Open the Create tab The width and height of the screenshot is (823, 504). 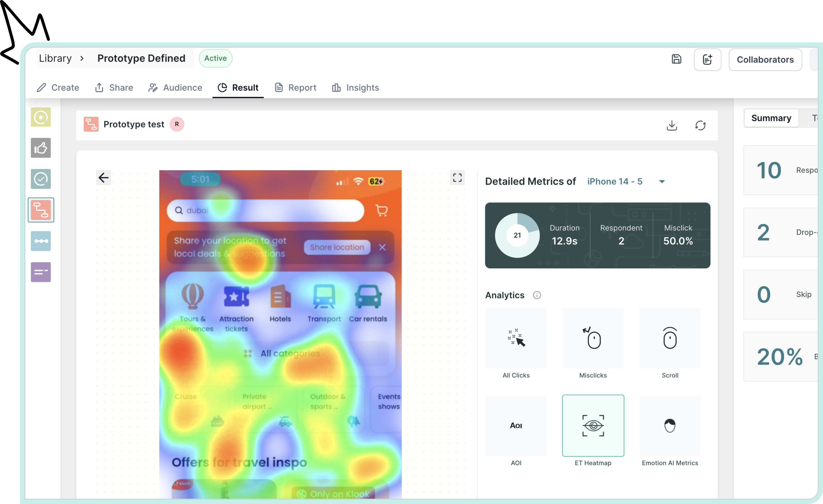point(58,88)
